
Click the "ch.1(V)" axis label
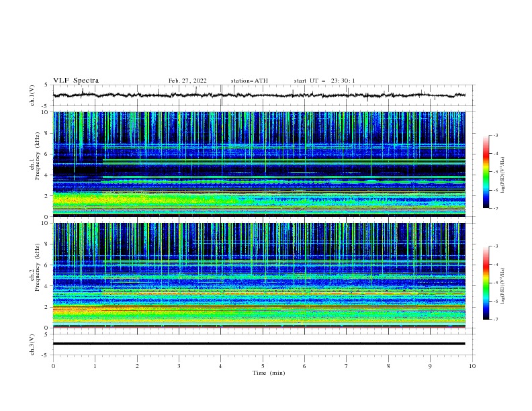[x=32, y=95]
